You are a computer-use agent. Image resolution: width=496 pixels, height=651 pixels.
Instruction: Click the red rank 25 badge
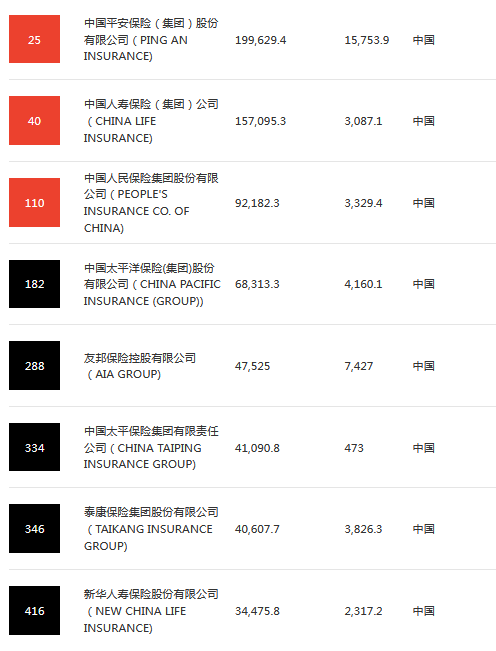pos(34,39)
